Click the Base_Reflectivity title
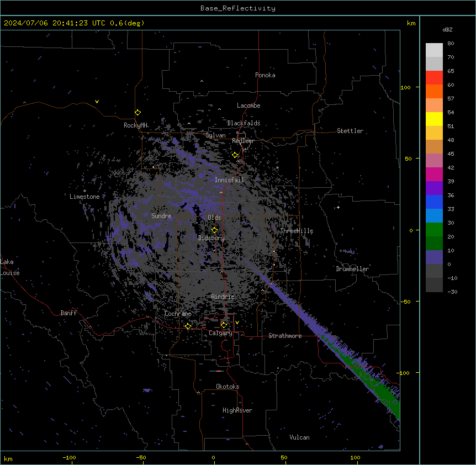Image resolution: width=476 pixels, height=465 pixels. click(238, 8)
